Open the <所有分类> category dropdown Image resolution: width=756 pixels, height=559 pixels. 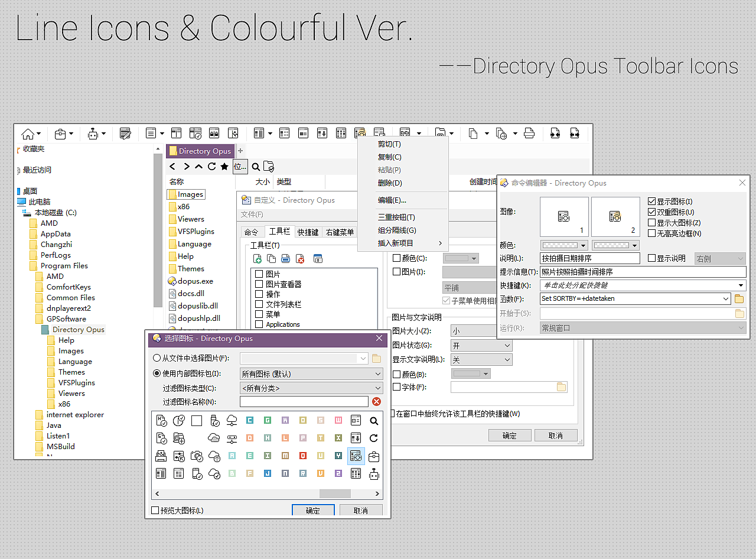[311, 388]
